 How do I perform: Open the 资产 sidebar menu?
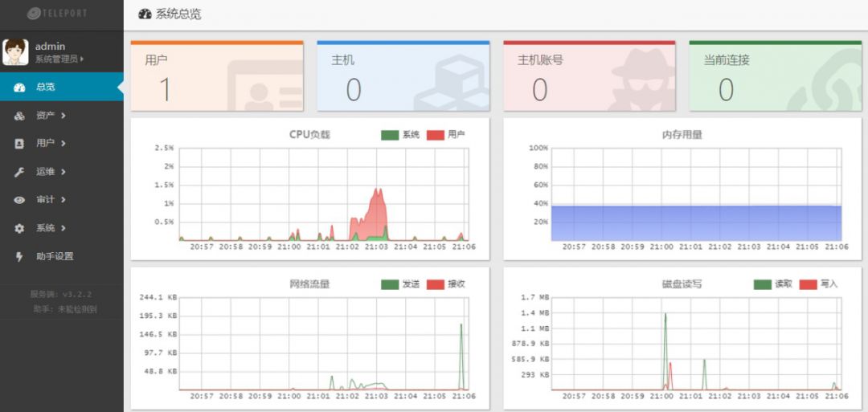(x=61, y=115)
